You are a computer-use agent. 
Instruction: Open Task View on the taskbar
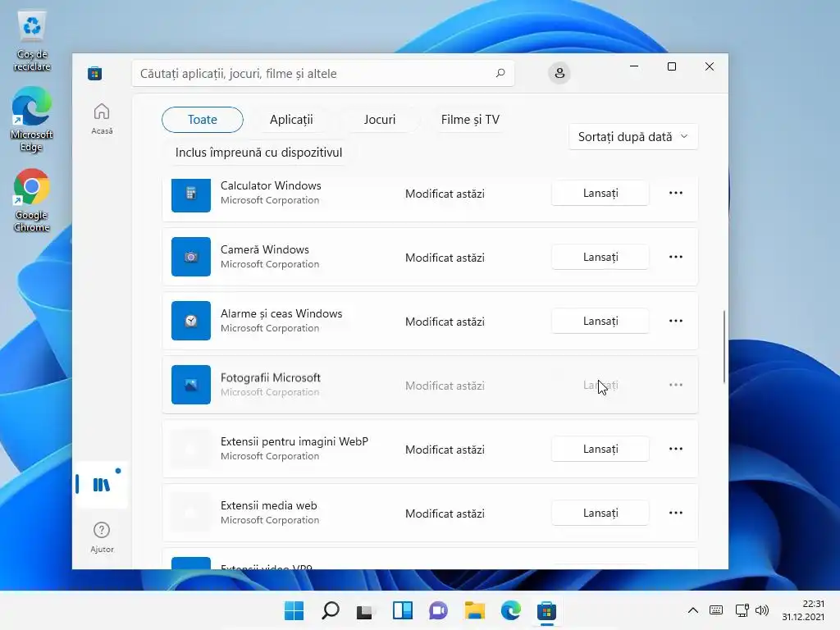[x=366, y=610]
